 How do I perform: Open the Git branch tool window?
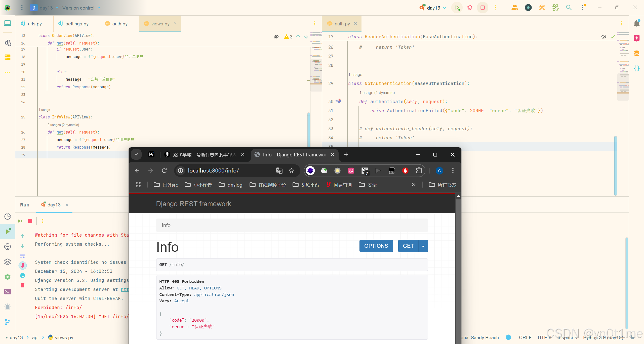point(8,322)
